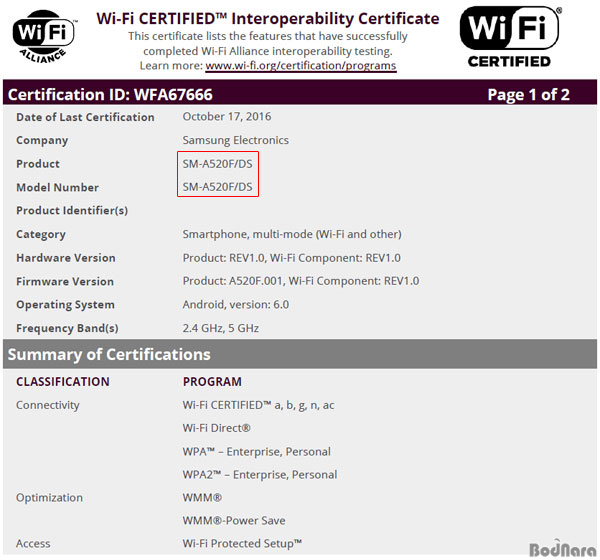Select the Model Number value SM-A520F/DS
Viewport: 600px width, 560px height.
pyautogui.click(x=217, y=187)
